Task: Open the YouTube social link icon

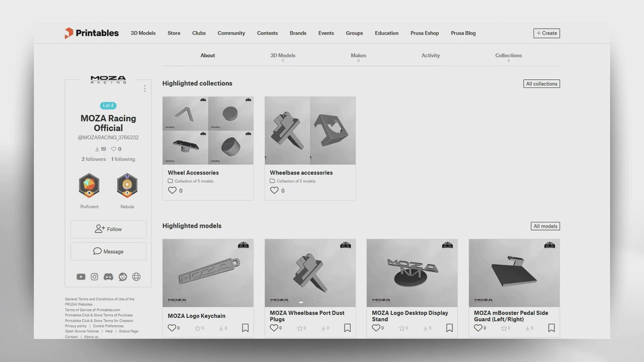Action: pos(80,277)
